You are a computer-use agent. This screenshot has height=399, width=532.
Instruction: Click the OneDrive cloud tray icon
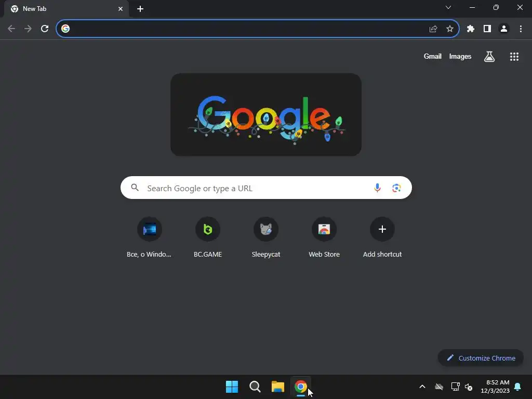pyautogui.click(x=439, y=387)
